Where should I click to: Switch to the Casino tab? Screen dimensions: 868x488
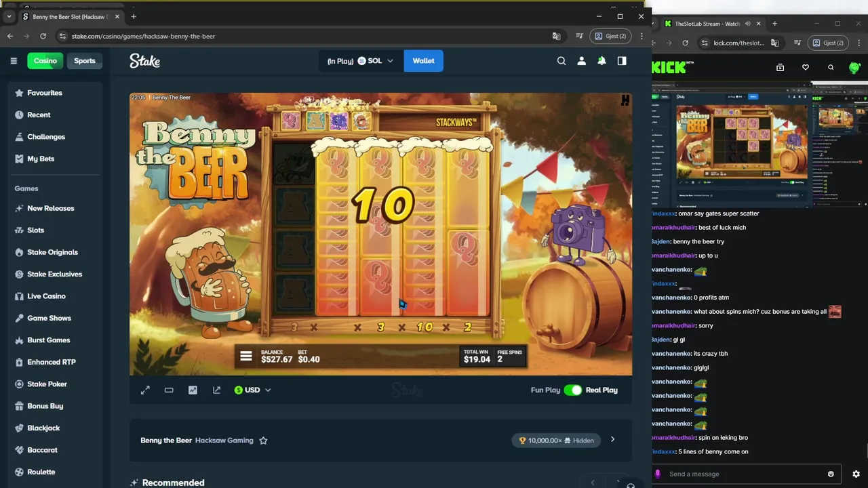(x=45, y=61)
